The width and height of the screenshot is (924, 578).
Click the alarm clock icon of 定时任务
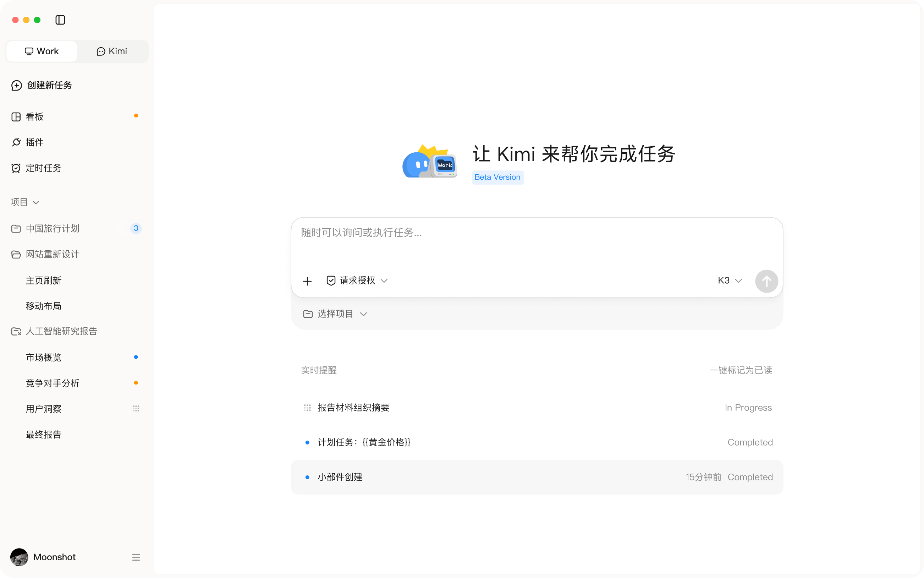pyautogui.click(x=16, y=168)
